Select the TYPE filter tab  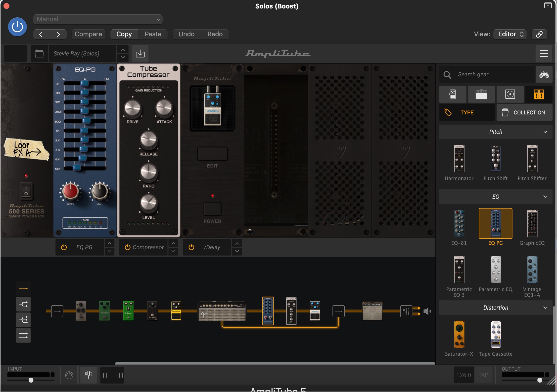click(467, 112)
